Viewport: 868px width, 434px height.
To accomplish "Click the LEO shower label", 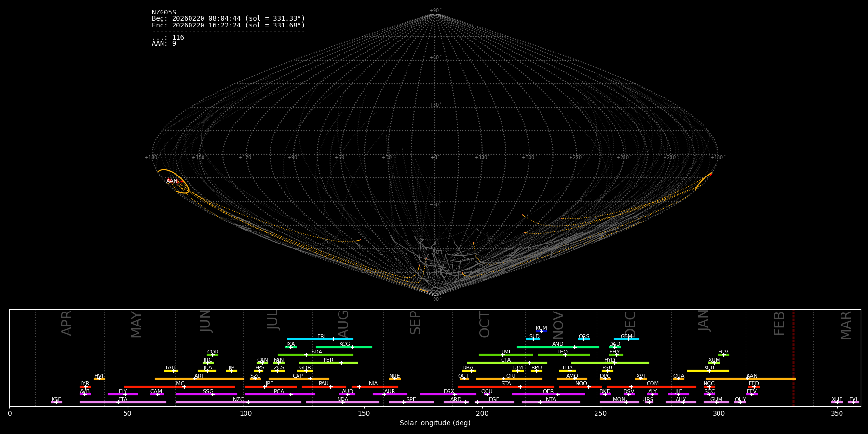I will (563, 352).
